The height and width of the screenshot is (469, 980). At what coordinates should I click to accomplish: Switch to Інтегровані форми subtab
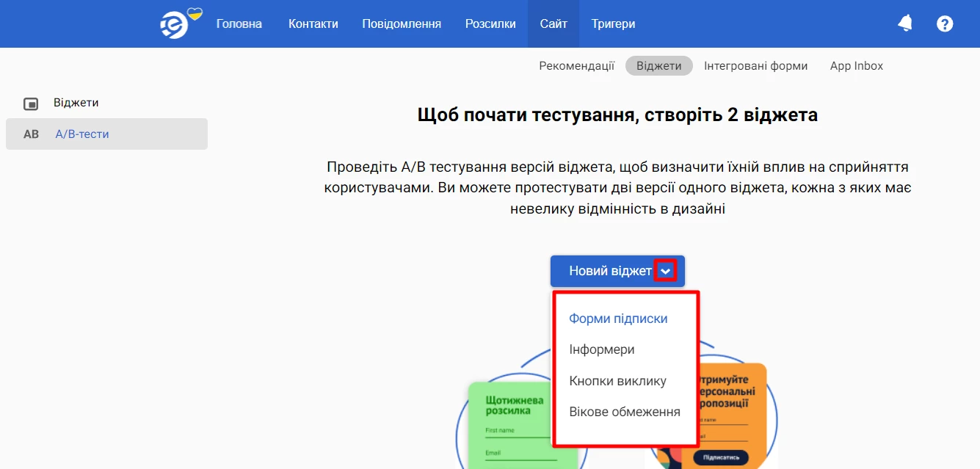[x=755, y=66]
